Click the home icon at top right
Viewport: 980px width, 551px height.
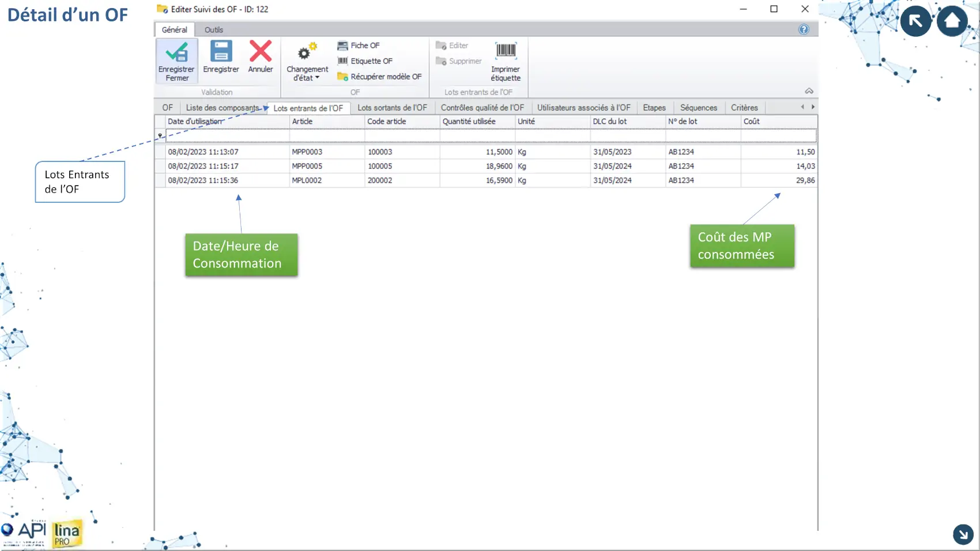coord(952,21)
